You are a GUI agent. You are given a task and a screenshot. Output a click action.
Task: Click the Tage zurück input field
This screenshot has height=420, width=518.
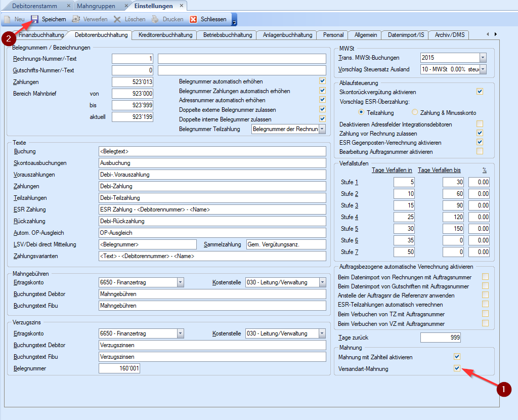point(440,338)
